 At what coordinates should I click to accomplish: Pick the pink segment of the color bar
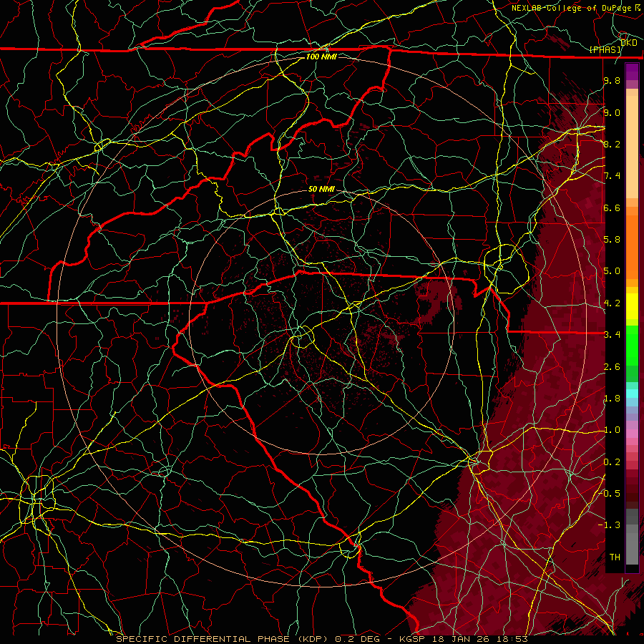[x=632, y=434]
